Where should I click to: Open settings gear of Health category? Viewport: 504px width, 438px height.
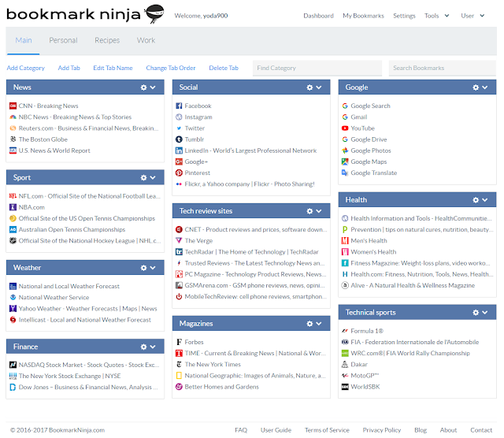(x=476, y=200)
